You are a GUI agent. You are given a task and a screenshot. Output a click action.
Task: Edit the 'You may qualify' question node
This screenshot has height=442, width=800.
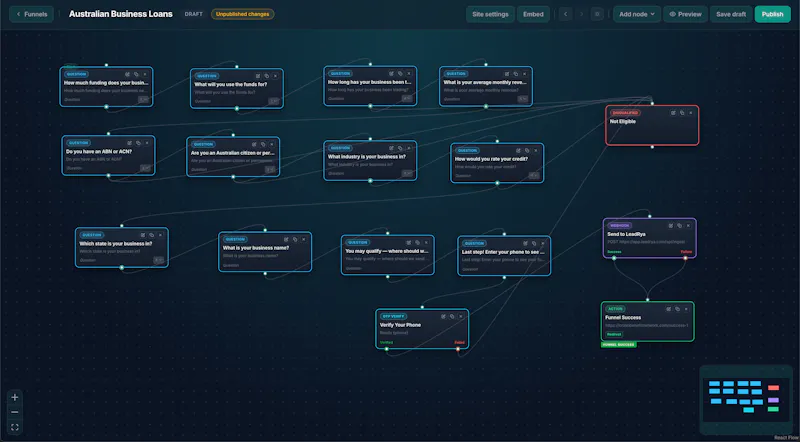(x=409, y=242)
